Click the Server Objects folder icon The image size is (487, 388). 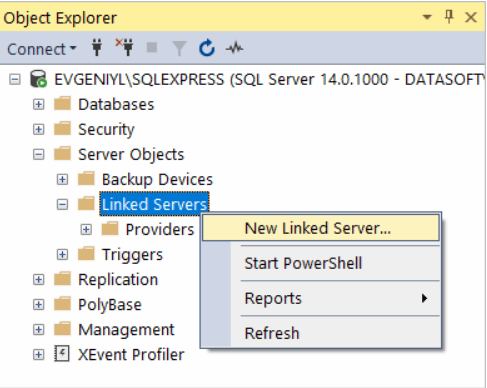[62, 154]
